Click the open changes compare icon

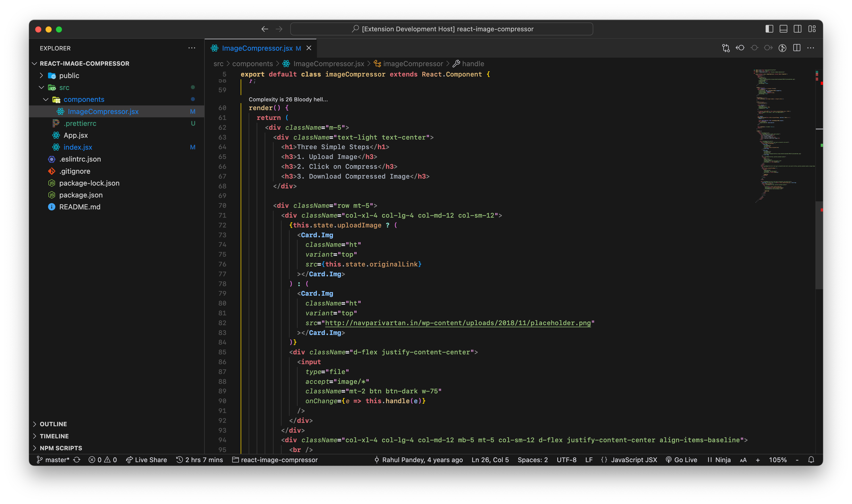(x=726, y=48)
